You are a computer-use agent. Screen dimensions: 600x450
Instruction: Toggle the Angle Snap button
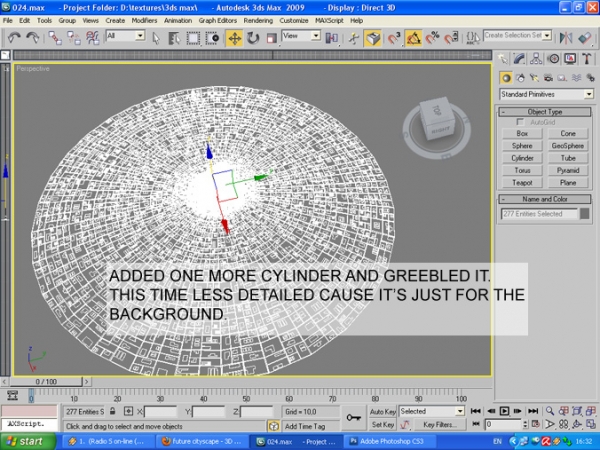point(413,38)
